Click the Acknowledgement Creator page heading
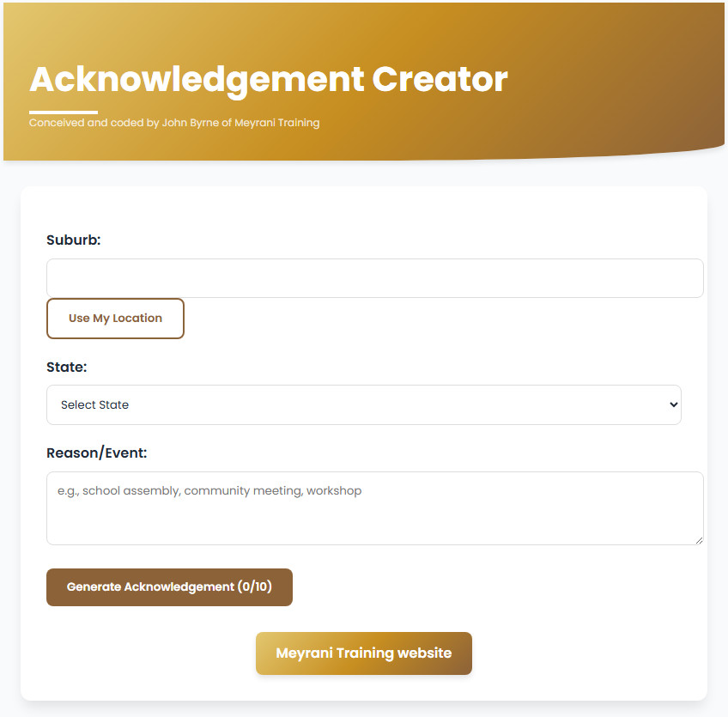728x717 pixels. (x=268, y=79)
